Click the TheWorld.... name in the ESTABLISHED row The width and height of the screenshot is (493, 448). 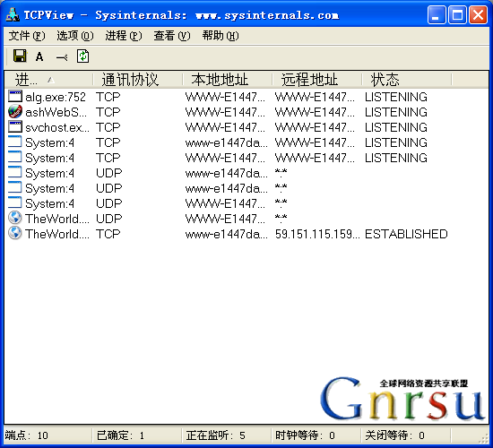coord(57,234)
